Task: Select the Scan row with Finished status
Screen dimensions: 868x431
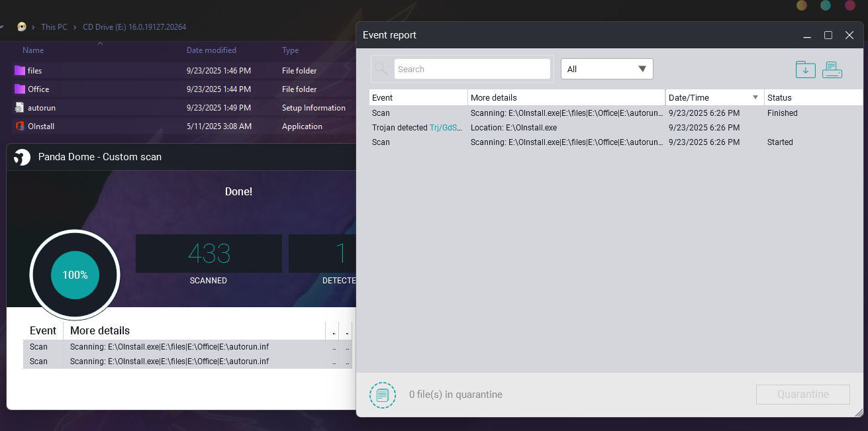Action: point(616,113)
